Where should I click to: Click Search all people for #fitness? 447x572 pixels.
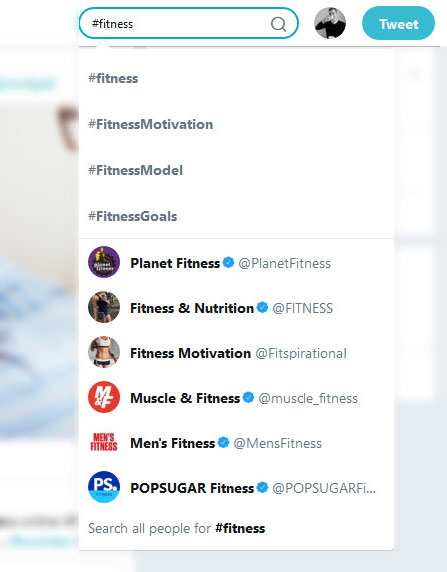177,528
